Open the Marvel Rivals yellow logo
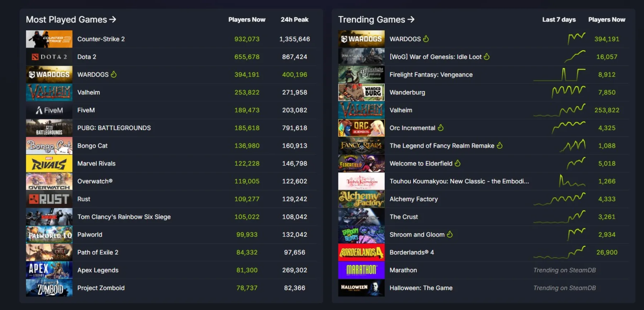This screenshot has width=644, height=310. click(49, 163)
